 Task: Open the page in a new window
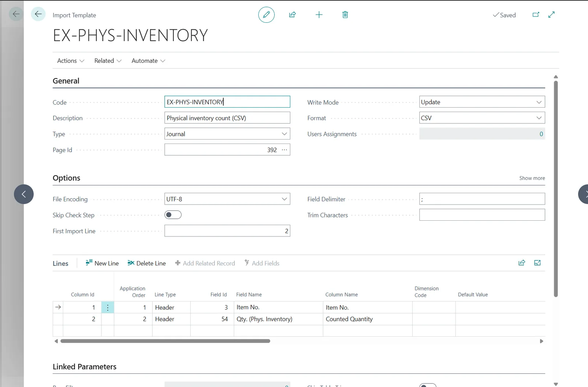pos(536,15)
